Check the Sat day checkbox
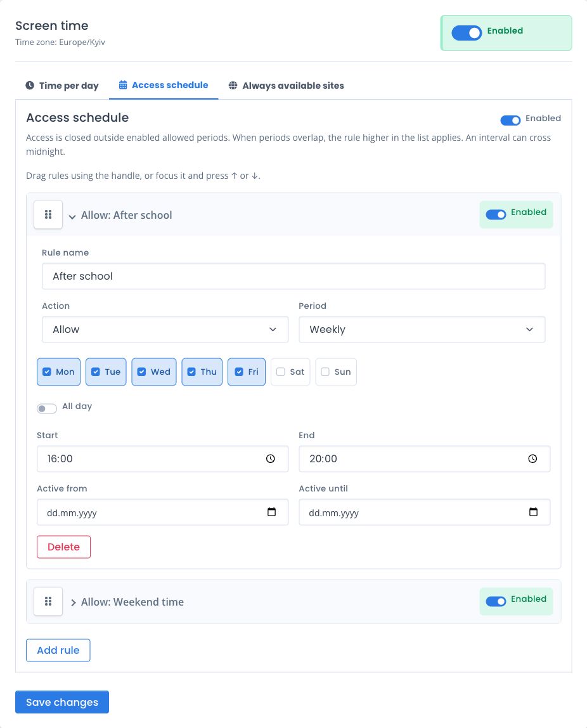The width and height of the screenshot is (587, 728). 281,372
